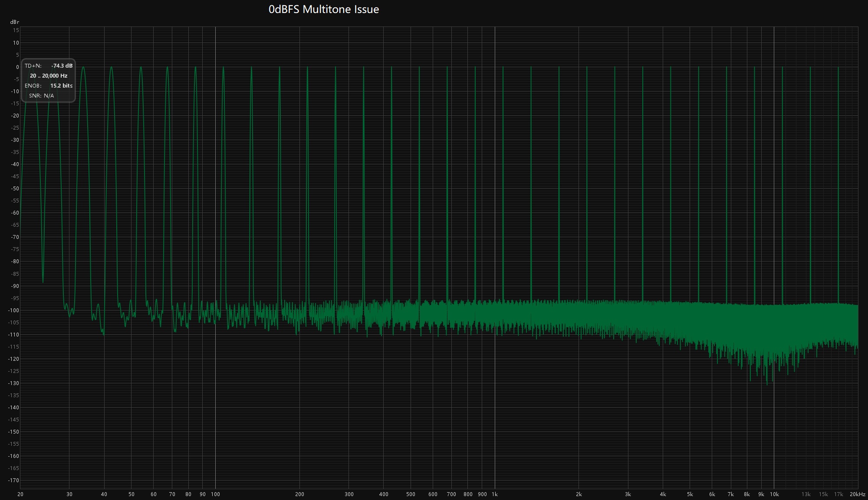Click the 13k frequency axis label
Viewport: 868px width, 500px height.
click(x=806, y=494)
